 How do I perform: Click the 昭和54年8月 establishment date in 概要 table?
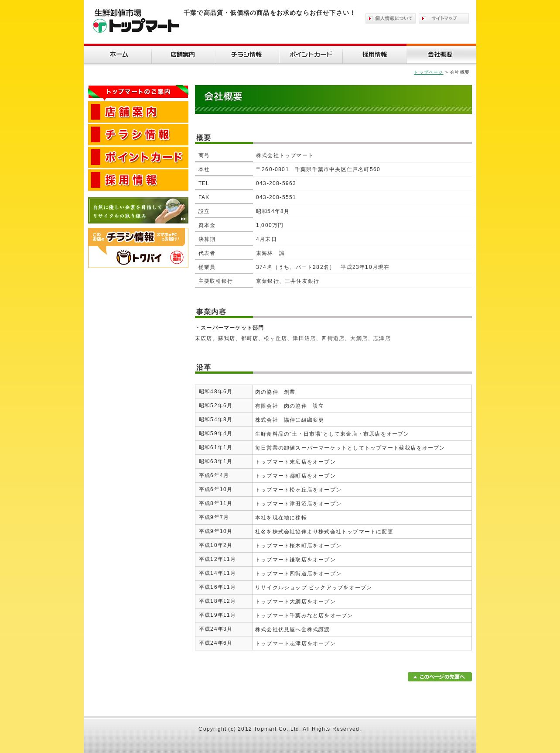[x=273, y=211]
